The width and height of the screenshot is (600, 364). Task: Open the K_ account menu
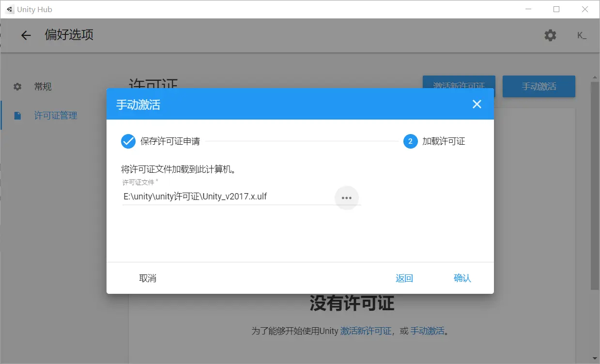click(582, 35)
